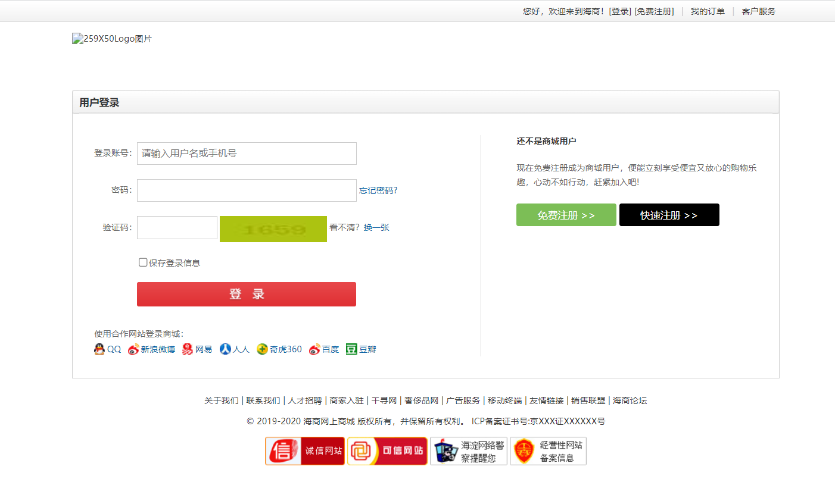
Task: Click the 用户登录 panel heading
Action: pyautogui.click(x=99, y=102)
